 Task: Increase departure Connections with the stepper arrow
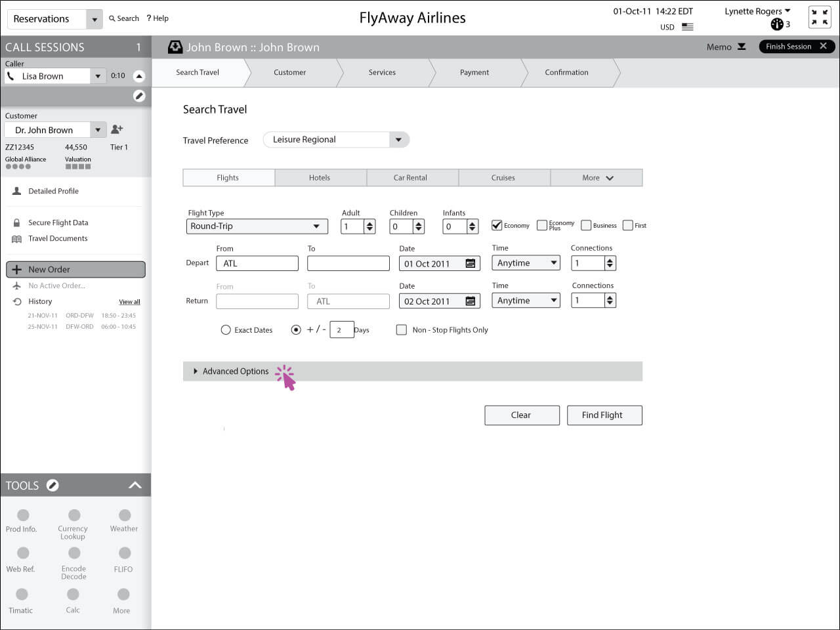point(610,260)
